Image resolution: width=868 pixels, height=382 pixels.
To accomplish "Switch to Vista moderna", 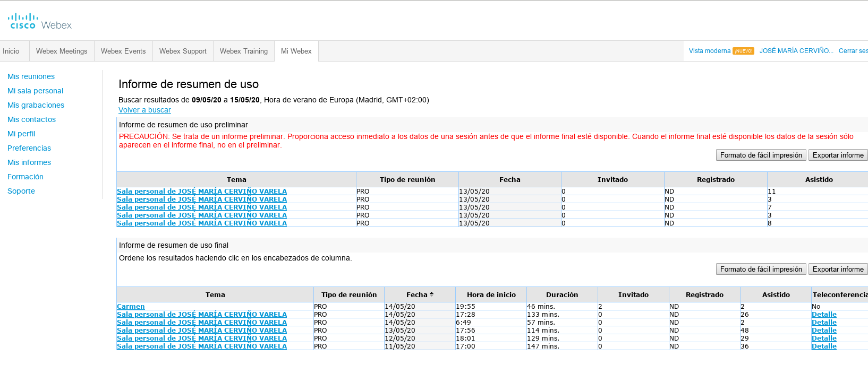I will coord(709,51).
